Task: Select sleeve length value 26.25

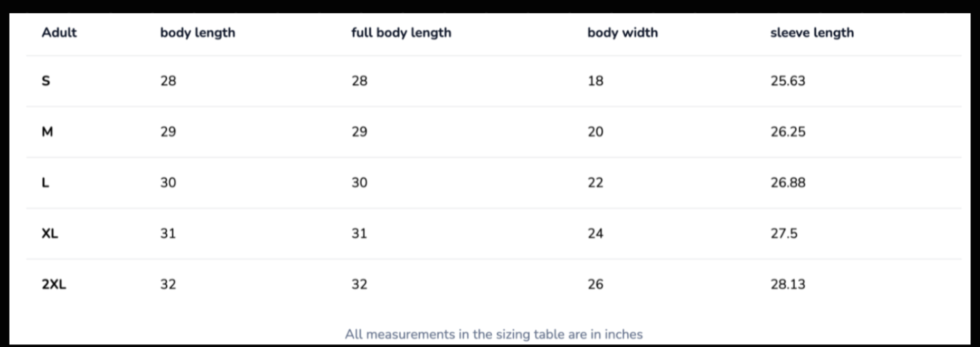Action: point(788,132)
